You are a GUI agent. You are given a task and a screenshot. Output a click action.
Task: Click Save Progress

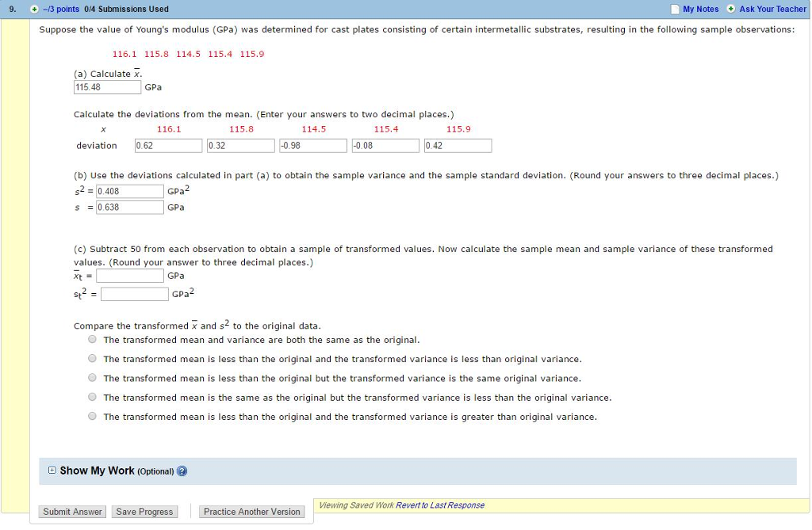pyautogui.click(x=144, y=511)
